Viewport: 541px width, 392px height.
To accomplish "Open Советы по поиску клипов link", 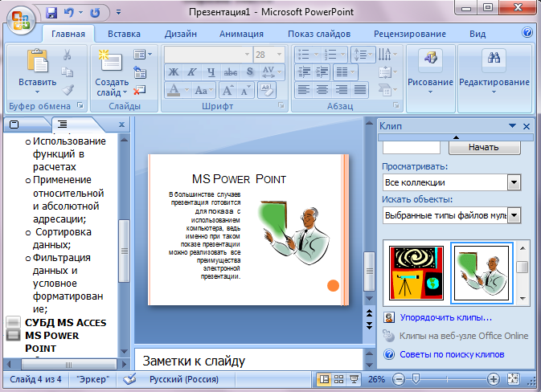I will pos(452,354).
